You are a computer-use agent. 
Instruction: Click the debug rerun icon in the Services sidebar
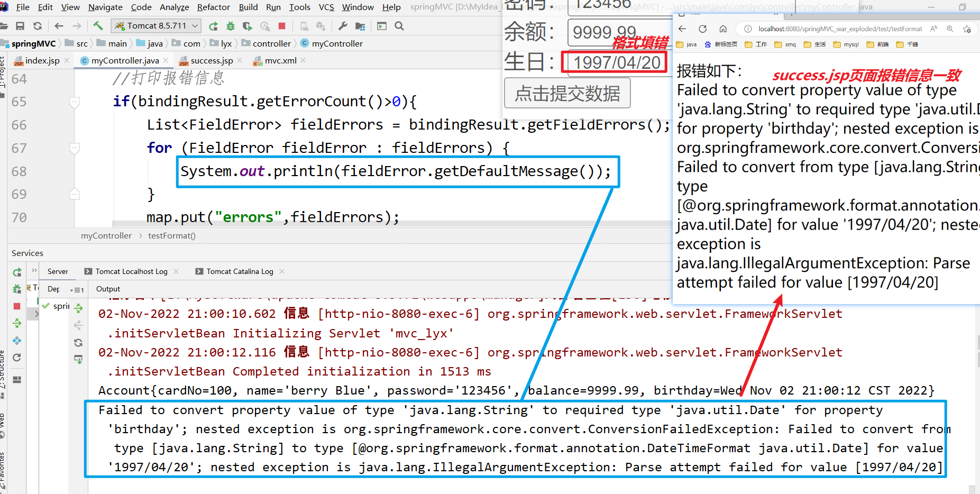(x=17, y=289)
